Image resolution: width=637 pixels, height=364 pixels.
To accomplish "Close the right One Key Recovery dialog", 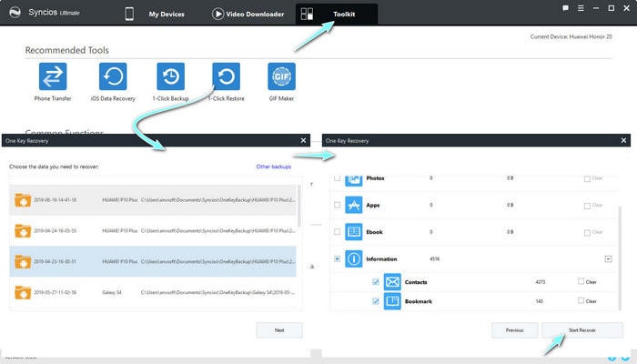I will pos(623,140).
